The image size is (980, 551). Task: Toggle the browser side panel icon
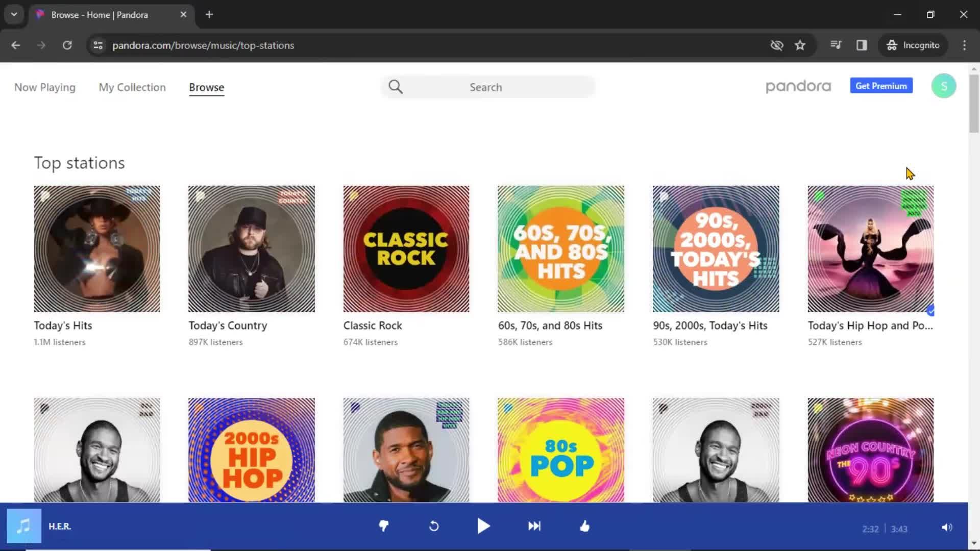click(x=862, y=45)
